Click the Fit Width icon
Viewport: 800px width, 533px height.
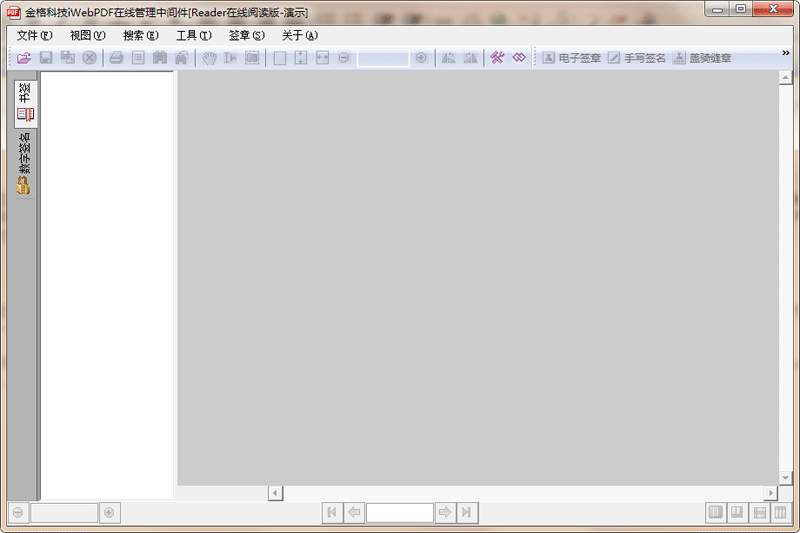tap(322, 58)
